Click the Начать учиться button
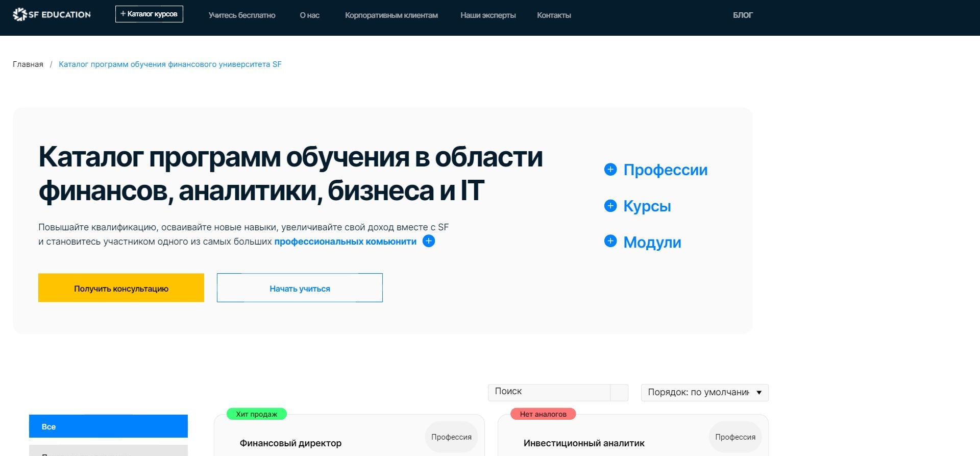This screenshot has width=980, height=456. point(300,288)
